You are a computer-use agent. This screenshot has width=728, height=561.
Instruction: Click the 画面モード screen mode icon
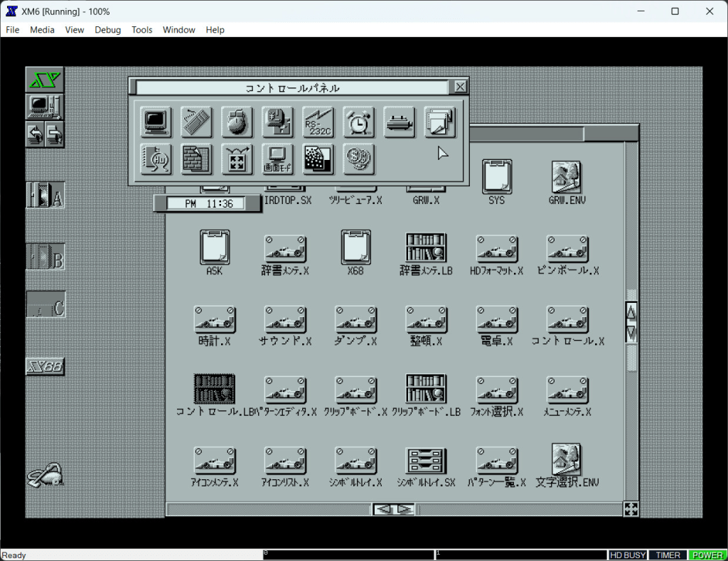click(x=277, y=159)
